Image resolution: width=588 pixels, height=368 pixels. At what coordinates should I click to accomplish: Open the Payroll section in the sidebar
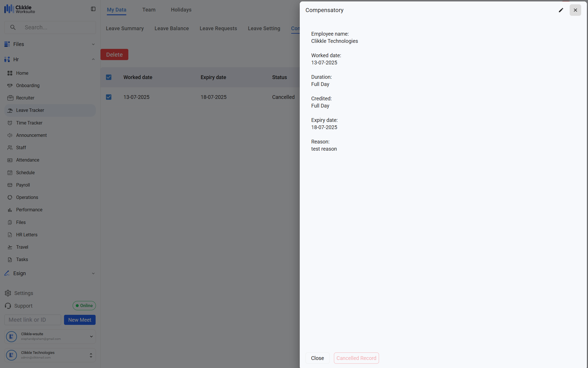click(23, 185)
